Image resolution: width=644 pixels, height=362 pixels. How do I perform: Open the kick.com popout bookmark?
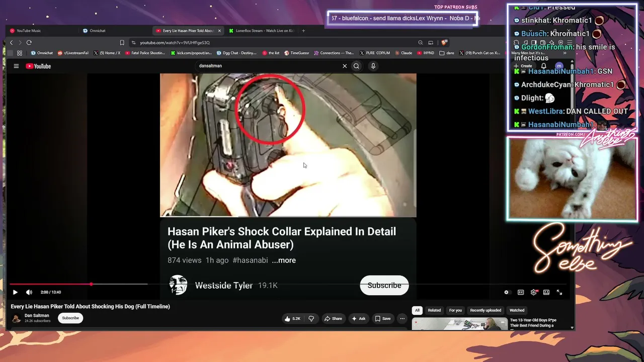[192, 53]
